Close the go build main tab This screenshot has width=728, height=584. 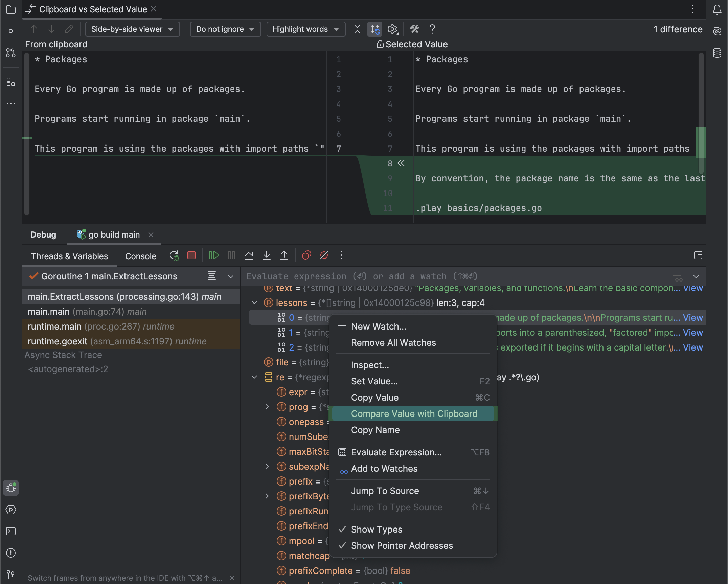[x=151, y=235]
